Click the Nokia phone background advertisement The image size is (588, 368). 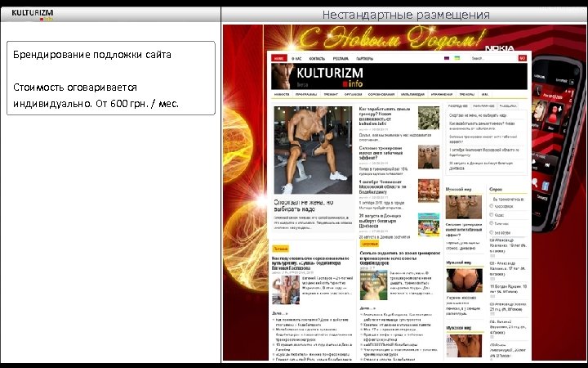(x=559, y=142)
